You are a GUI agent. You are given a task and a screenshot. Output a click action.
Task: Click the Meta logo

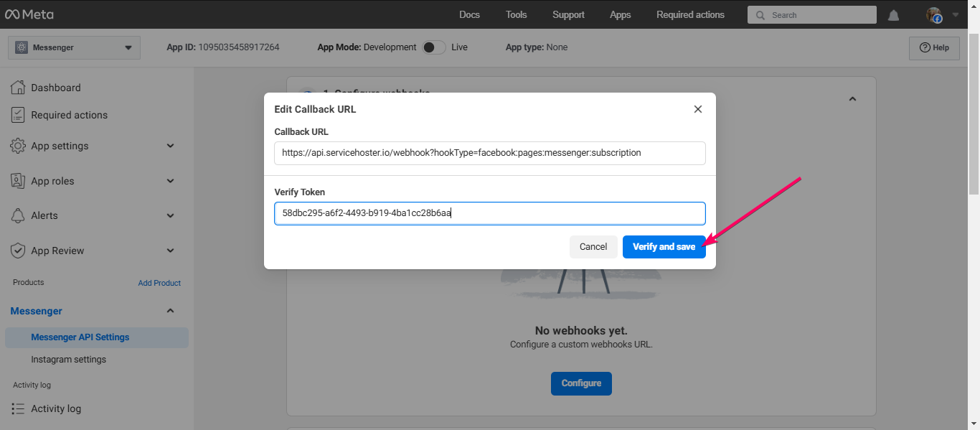pos(29,14)
